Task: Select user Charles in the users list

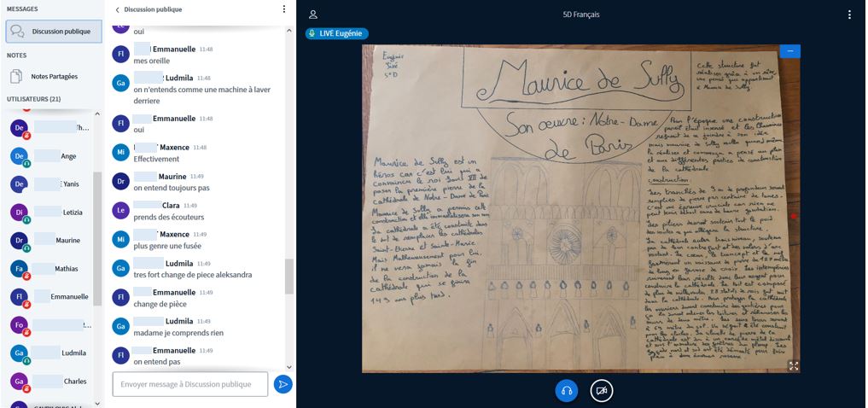Action: pyautogui.click(x=50, y=381)
